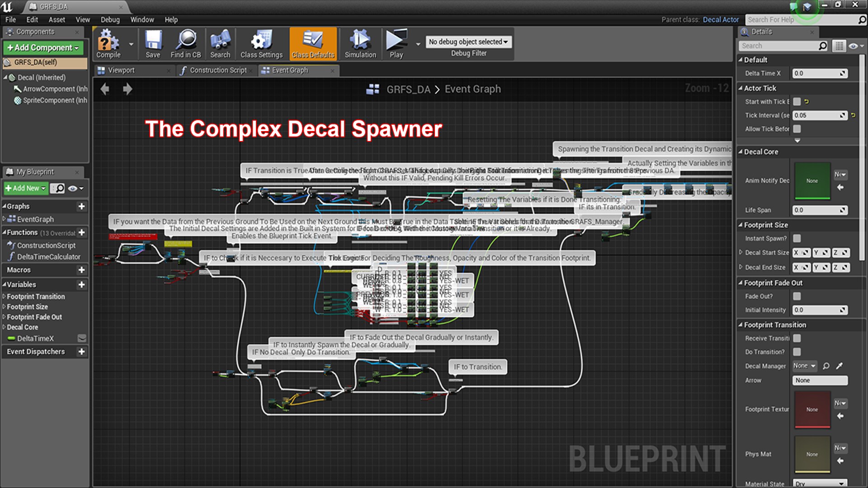Add a new function with plus icon
Screen dimensions: 868x488
[81, 233]
